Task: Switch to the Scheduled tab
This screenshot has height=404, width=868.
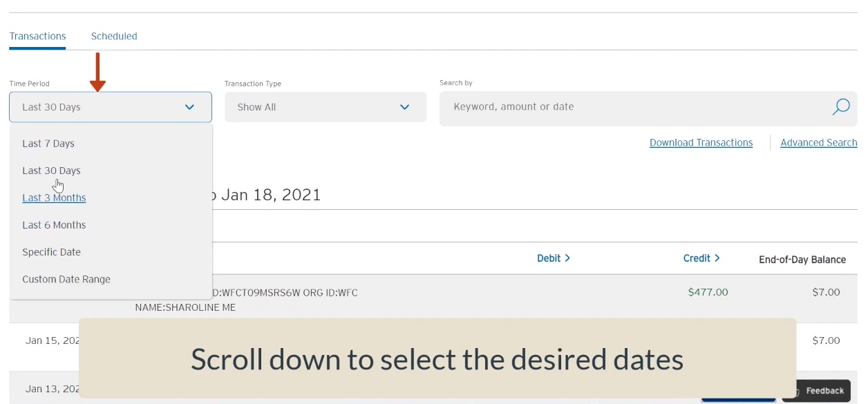Action: [114, 36]
